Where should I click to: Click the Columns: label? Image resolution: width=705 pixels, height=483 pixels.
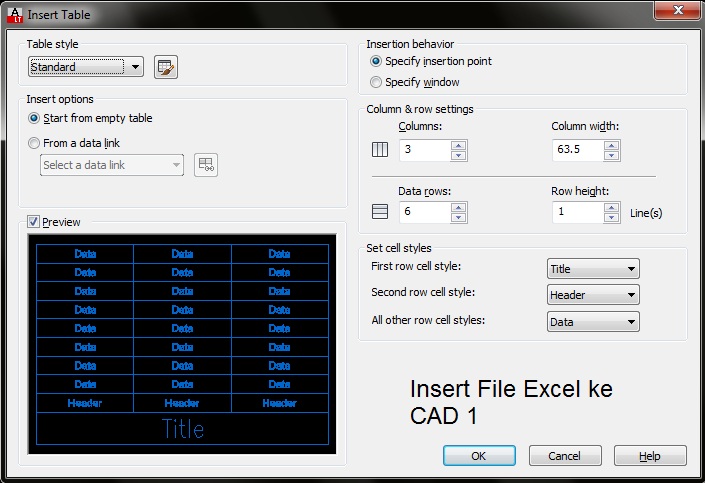(x=420, y=126)
